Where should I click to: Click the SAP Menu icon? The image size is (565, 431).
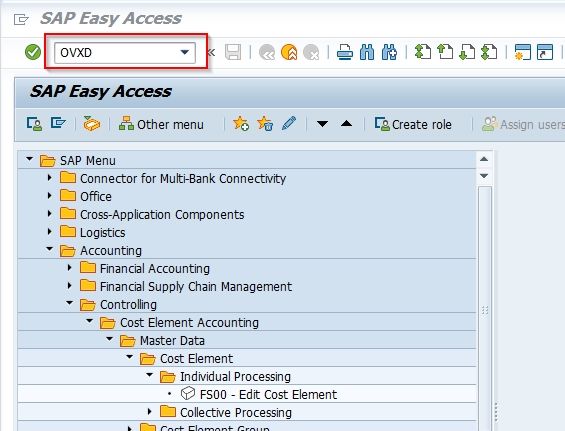(x=58, y=123)
